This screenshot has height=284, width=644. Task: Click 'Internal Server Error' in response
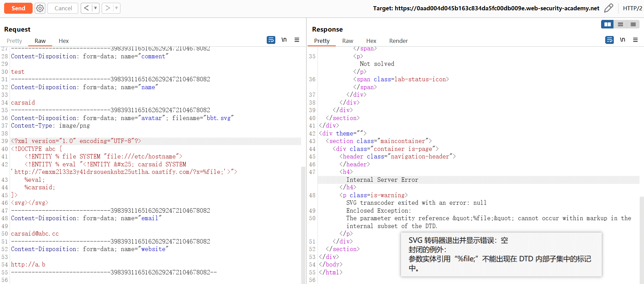coord(382,180)
